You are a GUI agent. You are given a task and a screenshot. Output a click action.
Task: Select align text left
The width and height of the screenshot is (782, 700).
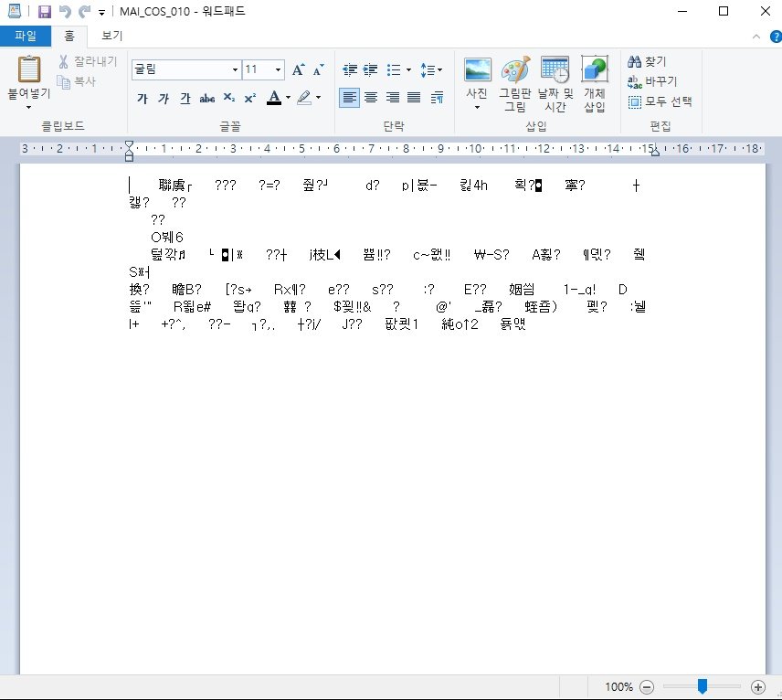[349, 98]
